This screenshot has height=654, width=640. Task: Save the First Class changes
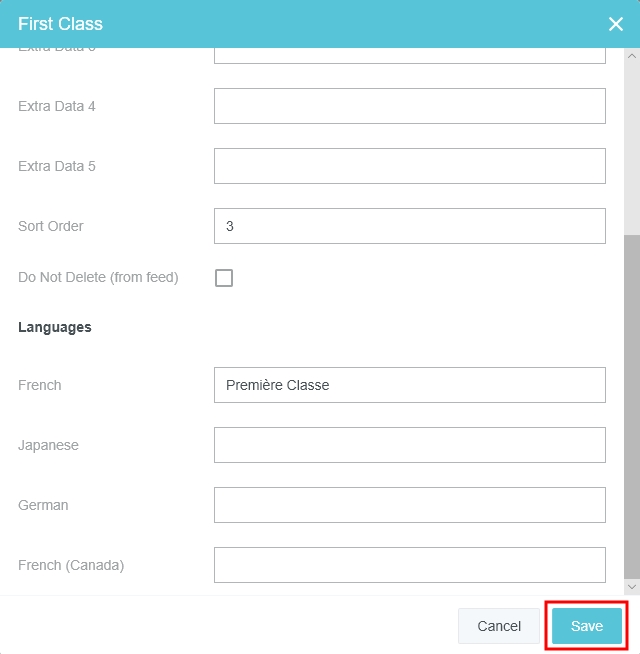pos(587,626)
